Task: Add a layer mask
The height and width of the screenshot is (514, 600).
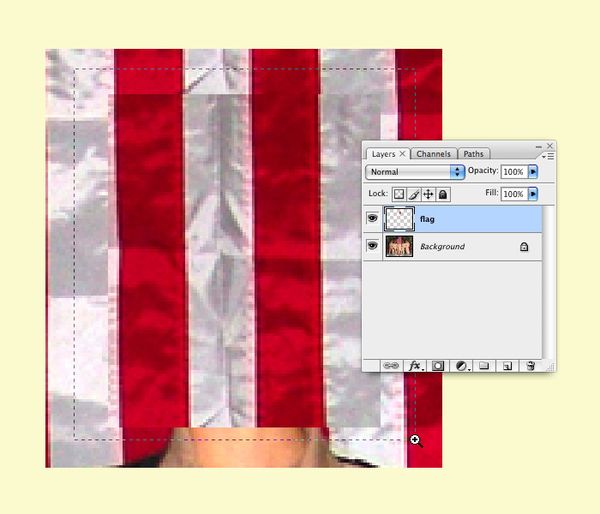Action: tap(438, 366)
